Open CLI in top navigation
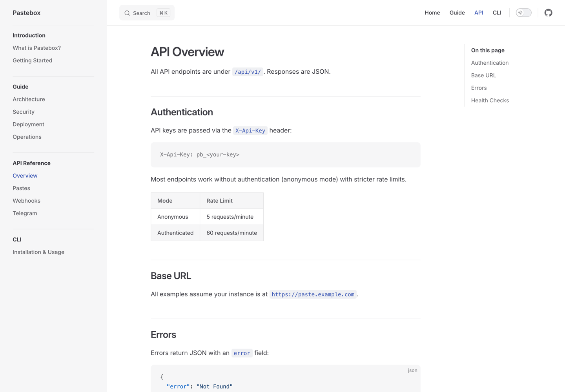This screenshot has width=565, height=392. click(497, 13)
